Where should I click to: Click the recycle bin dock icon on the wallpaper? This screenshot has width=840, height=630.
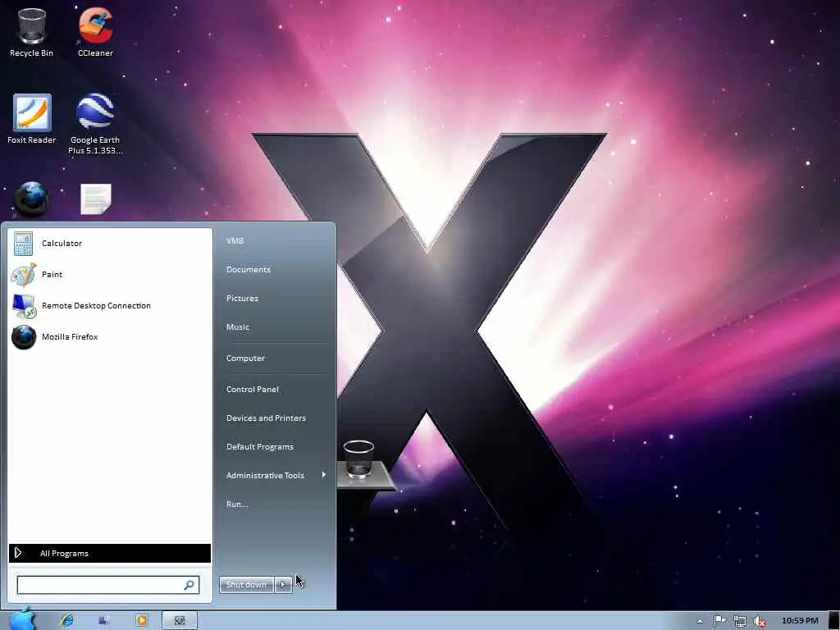(x=358, y=459)
